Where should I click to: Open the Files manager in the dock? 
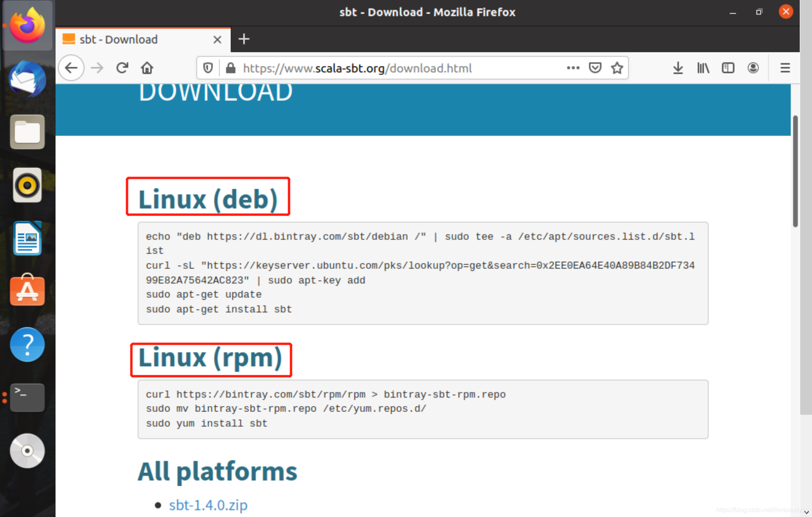click(27, 132)
